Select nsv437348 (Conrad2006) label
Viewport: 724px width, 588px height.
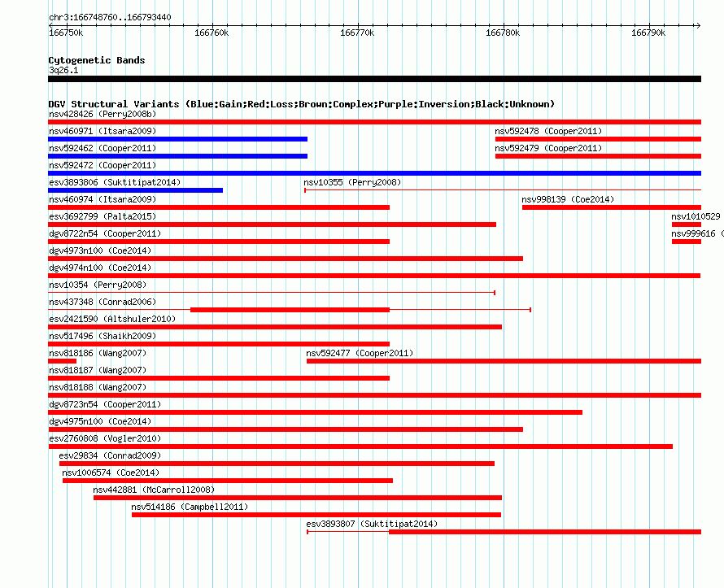coord(102,302)
